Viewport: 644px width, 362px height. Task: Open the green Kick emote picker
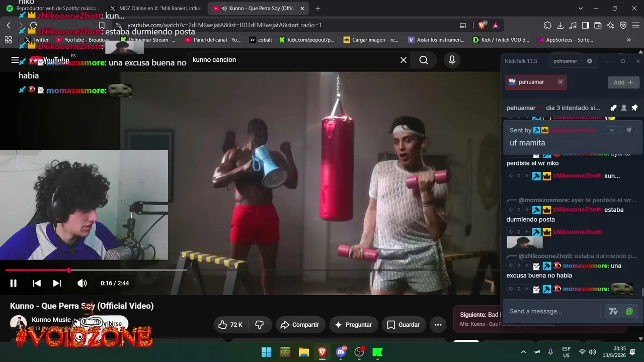pos(629,311)
